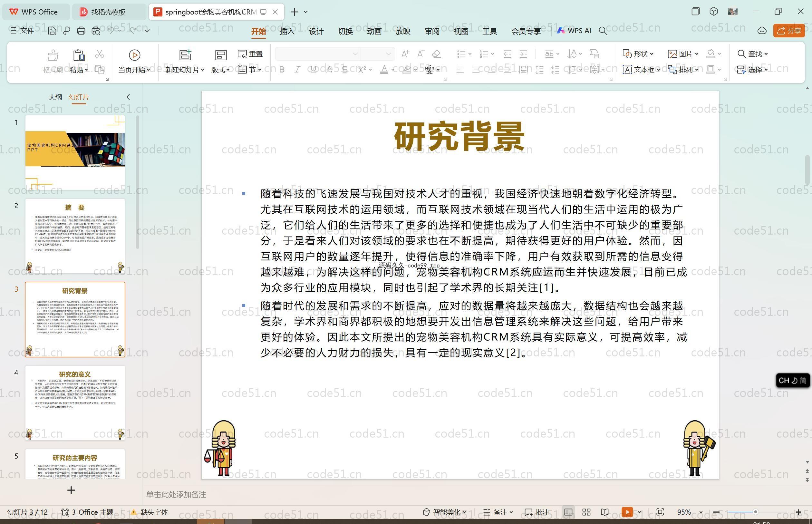Click the Undo arrow icon
Screen dimensions: 812x524
click(x=111, y=30)
